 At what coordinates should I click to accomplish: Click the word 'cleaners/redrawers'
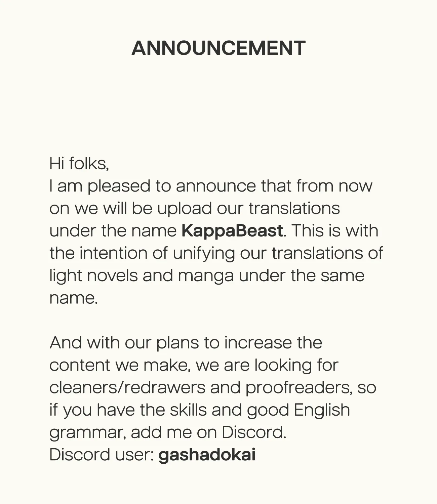(127, 388)
